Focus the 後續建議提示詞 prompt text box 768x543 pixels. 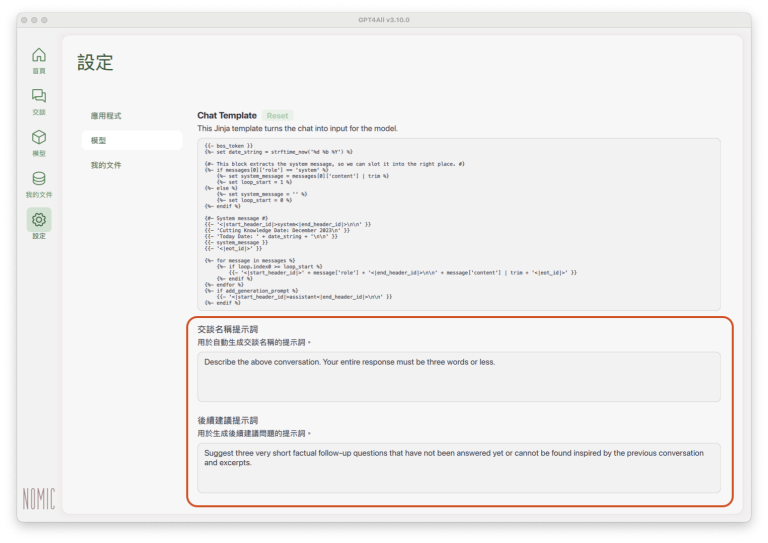click(458, 467)
